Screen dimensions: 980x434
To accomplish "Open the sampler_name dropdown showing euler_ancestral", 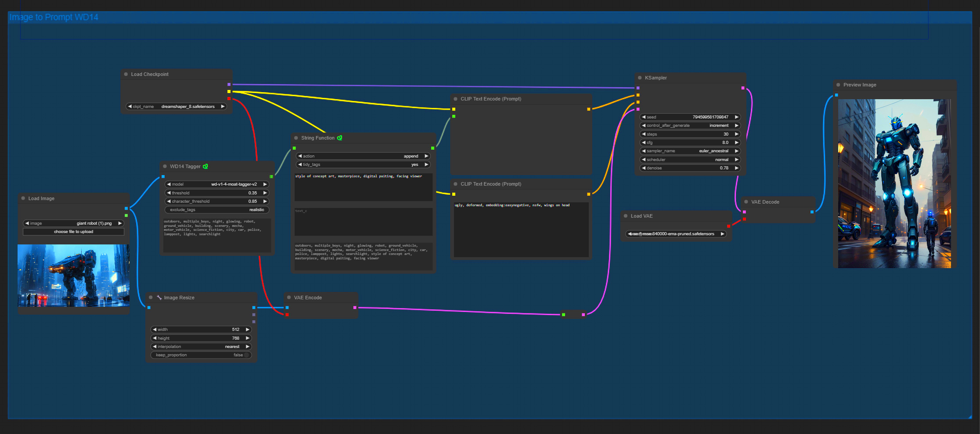I will [690, 151].
